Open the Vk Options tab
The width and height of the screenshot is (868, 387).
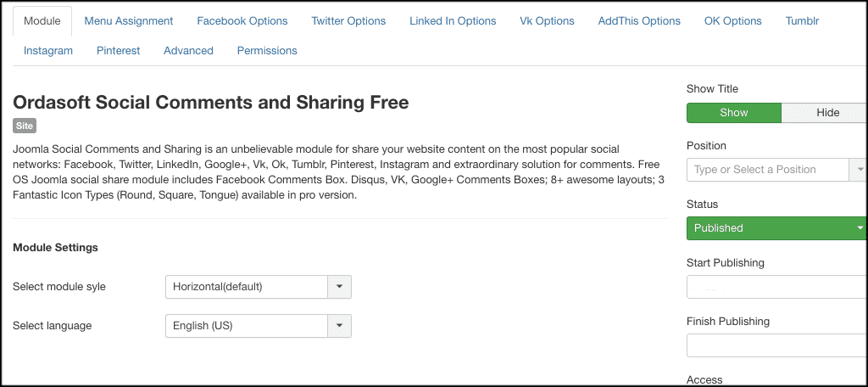[547, 21]
